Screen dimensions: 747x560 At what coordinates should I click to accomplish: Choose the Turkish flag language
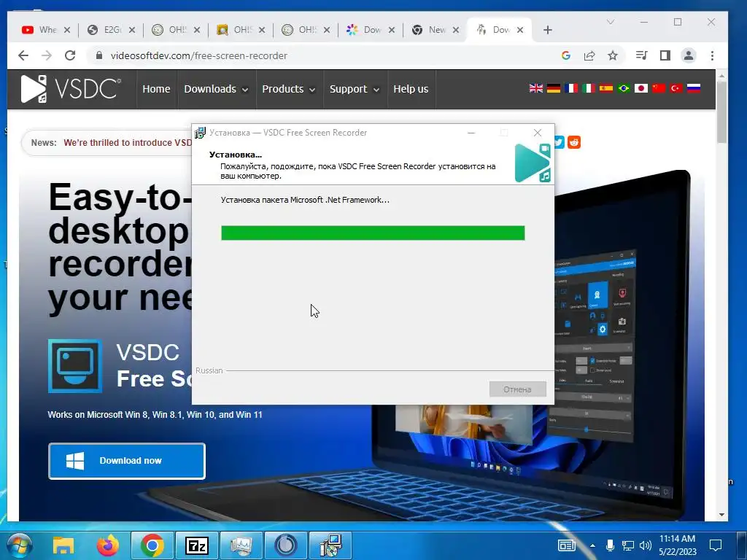click(x=676, y=88)
